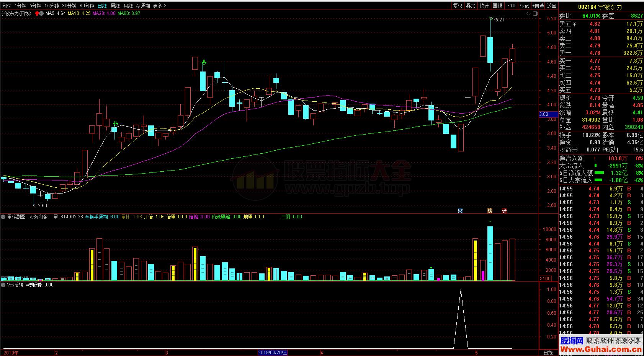This screenshot has width=644, height=356.
Task: Click the 涨幅 3.02% value
Action: (x=593, y=112)
